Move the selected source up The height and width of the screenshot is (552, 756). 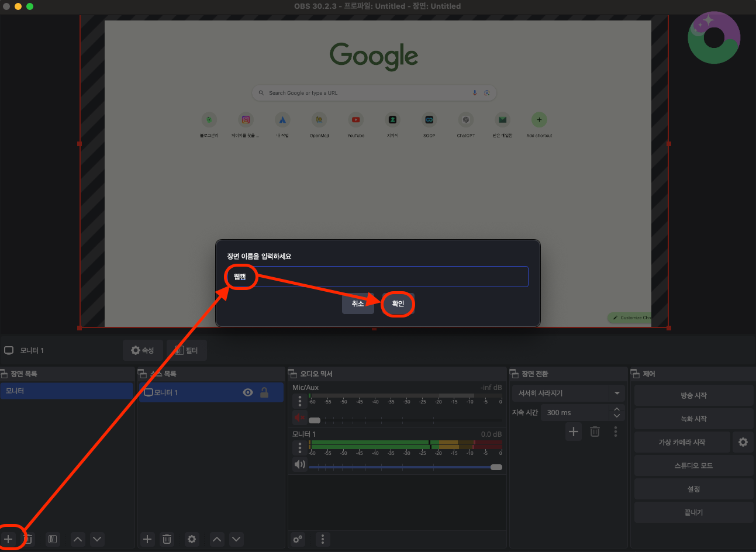[x=217, y=539]
